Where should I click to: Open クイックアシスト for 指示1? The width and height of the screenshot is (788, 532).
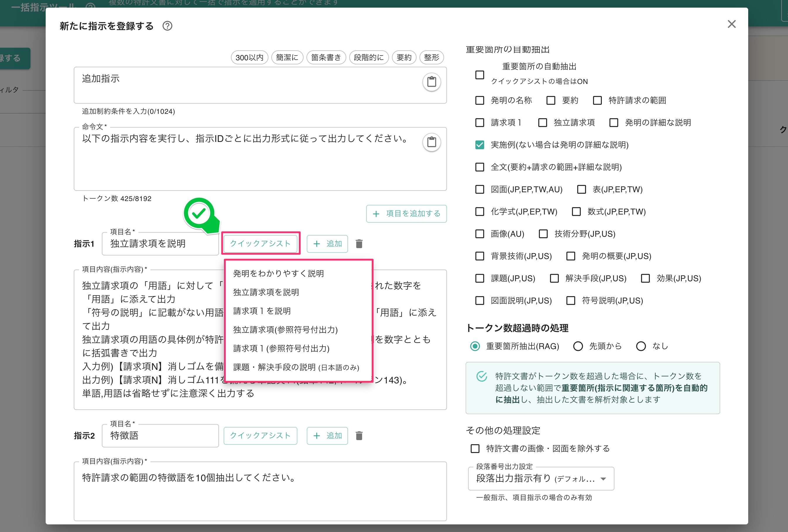tap(261, 244)
